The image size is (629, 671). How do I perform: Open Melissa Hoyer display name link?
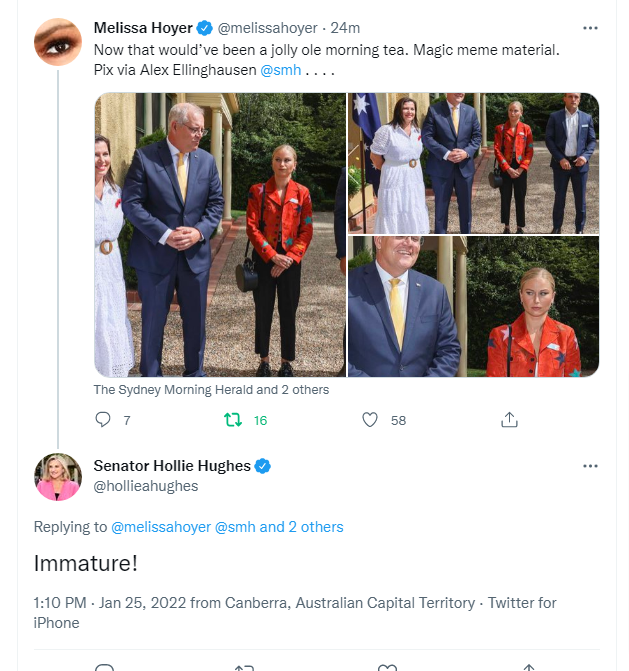click(x=143, y=28)
